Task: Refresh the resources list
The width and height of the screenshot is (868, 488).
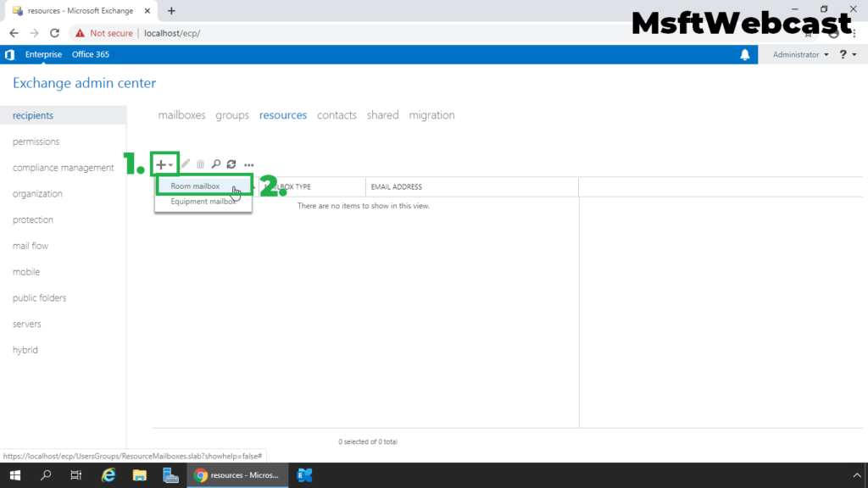Action: click(231, 164)
